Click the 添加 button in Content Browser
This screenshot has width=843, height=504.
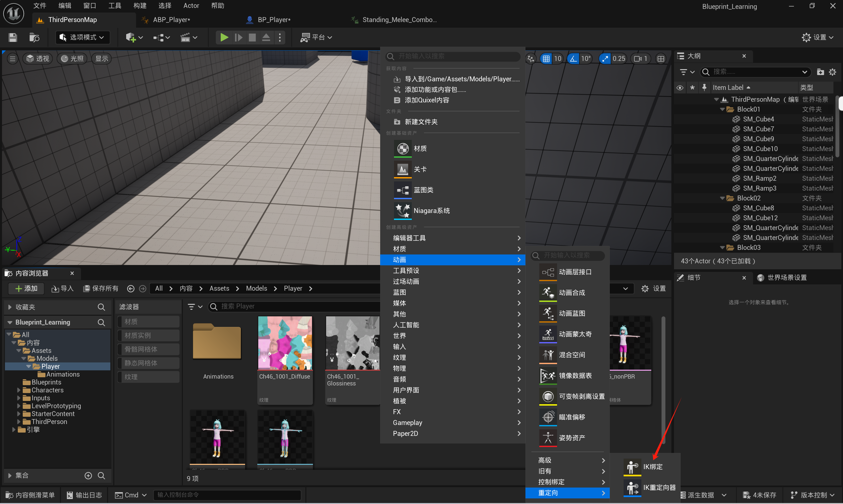(26, 289)
